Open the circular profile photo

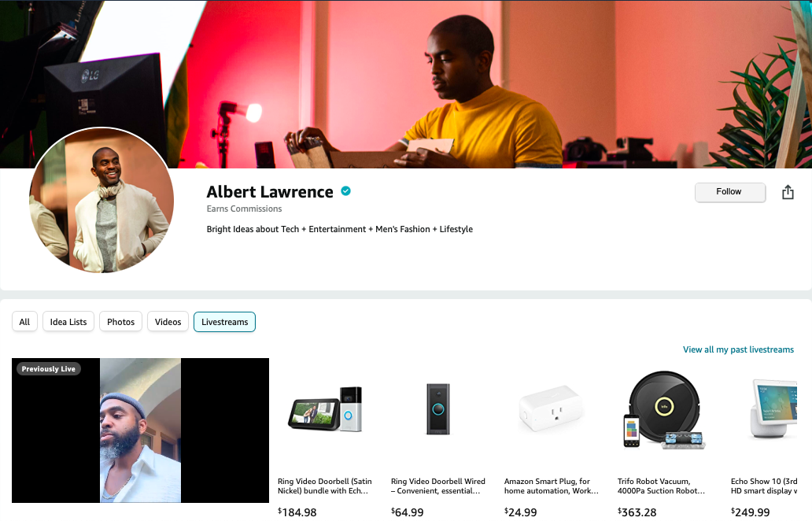101,201
